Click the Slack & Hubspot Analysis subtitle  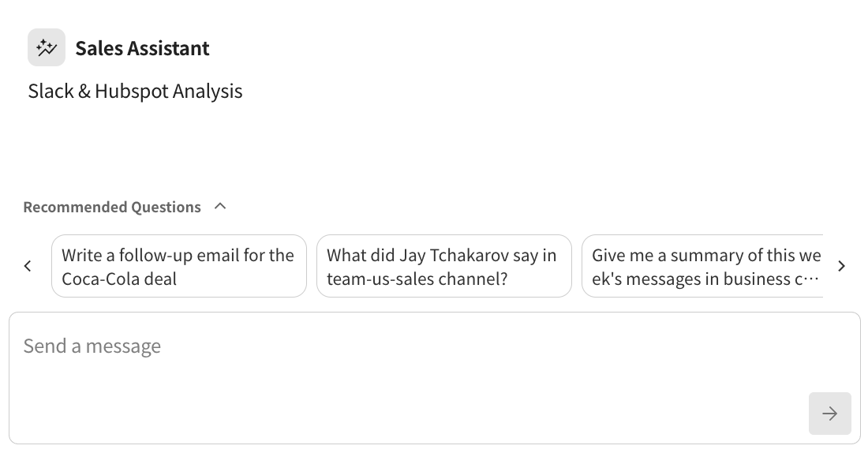click(x=135, y=92)
